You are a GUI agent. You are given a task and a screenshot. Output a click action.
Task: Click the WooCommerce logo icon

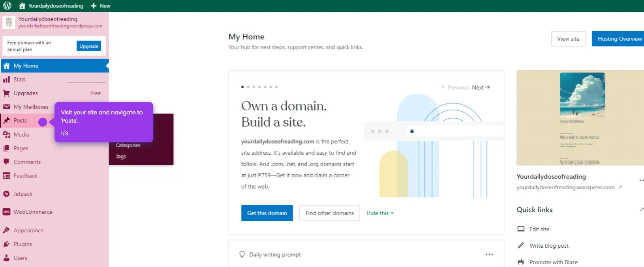7,212
